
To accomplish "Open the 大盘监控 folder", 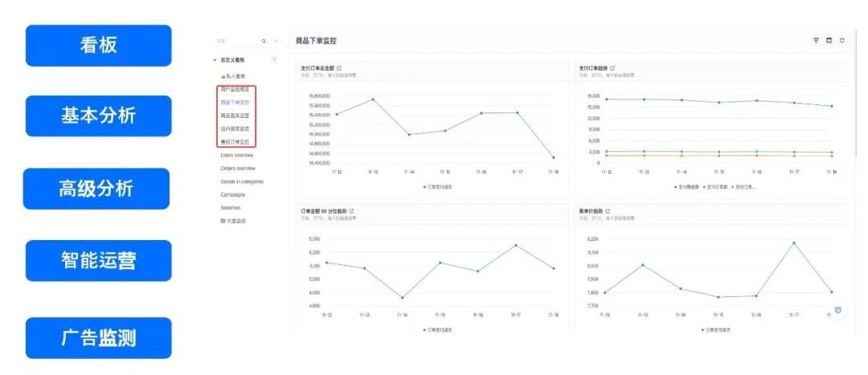I will tap(235, 221).
